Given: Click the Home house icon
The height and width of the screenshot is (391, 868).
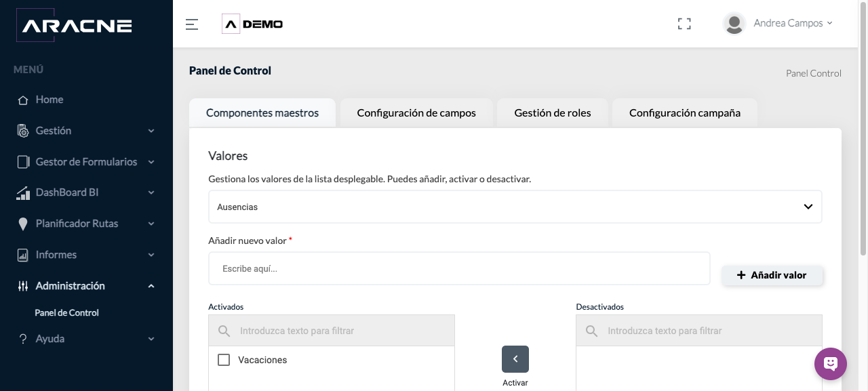Looking at the screenshot, I should (x=23, y=100).
